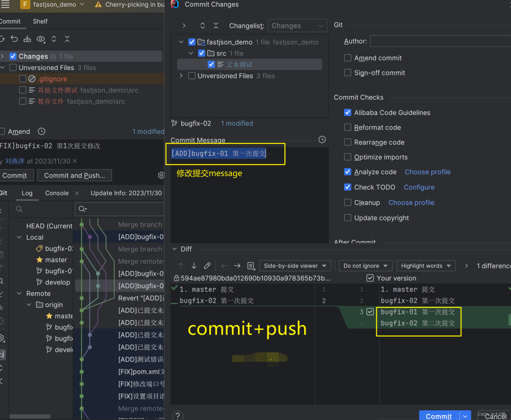Check the .gitignore file checkbox

click(23, 79)
